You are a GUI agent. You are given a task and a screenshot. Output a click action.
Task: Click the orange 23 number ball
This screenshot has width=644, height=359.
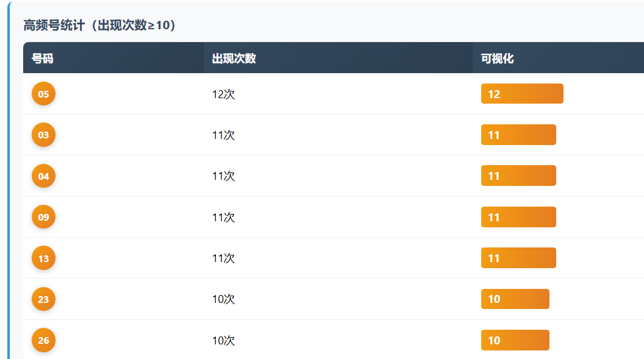(43, 299)
